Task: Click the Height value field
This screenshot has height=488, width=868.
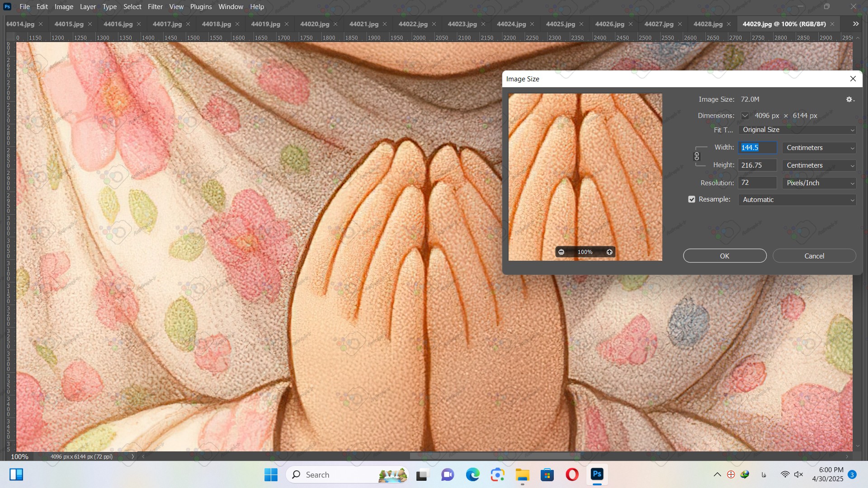Action: [x=758, y=165]
